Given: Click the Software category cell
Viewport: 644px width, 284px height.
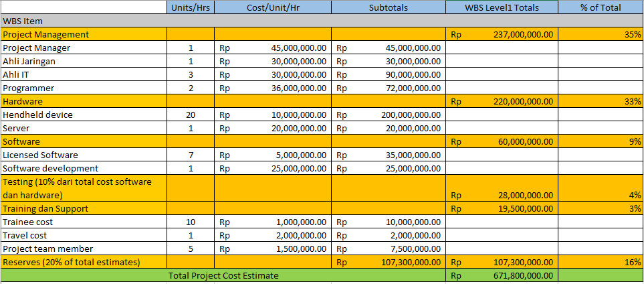Looking at the screenshot, I should click(x=84, y=141).
